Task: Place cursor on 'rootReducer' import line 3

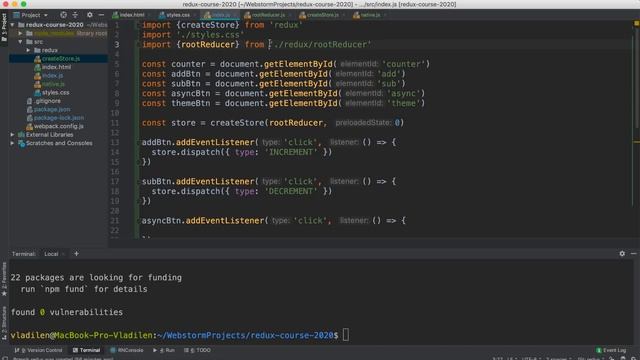Action: tap(208, 44)
